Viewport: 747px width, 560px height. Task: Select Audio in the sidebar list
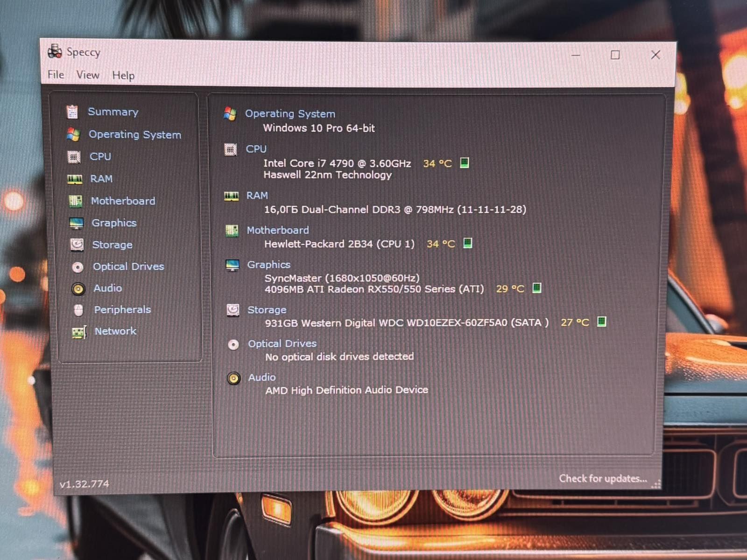click(x=108, y=288)
